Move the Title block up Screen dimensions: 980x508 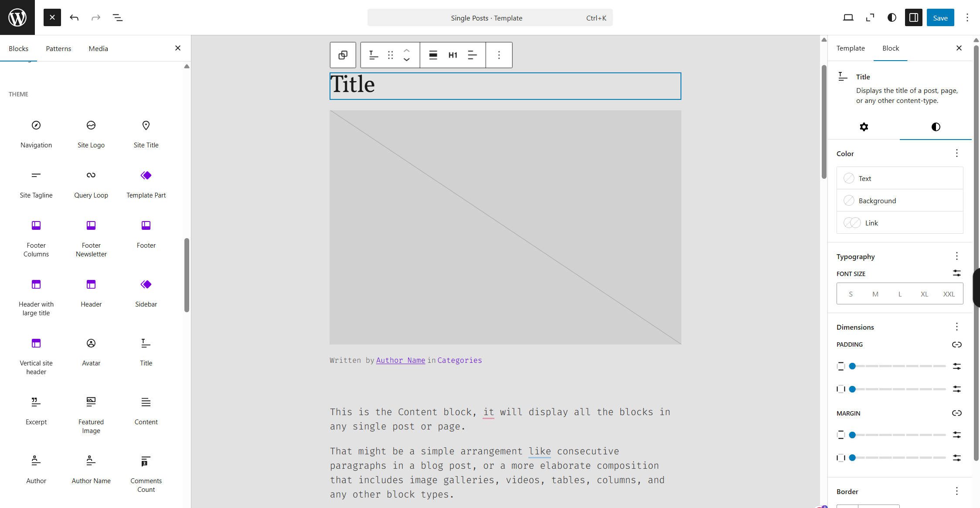click(x=407, y=51)
